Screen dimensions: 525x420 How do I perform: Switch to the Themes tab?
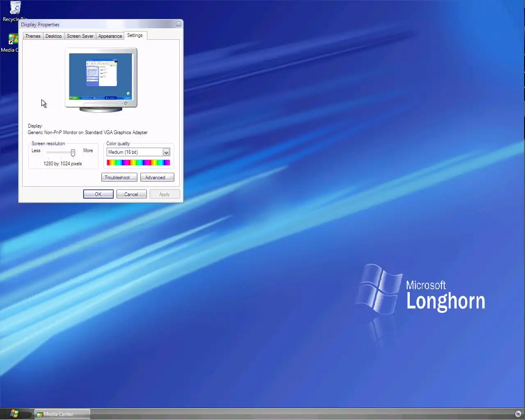click(x=33, y=36)
